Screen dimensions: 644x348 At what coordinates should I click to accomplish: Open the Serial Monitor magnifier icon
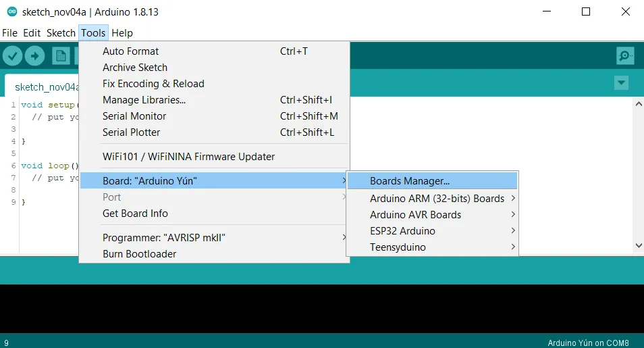(625, 56)
